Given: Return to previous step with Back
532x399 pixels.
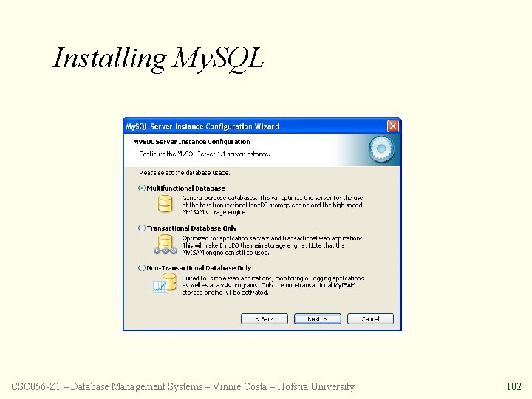Looking at the screenshot, I should (265, 319).
